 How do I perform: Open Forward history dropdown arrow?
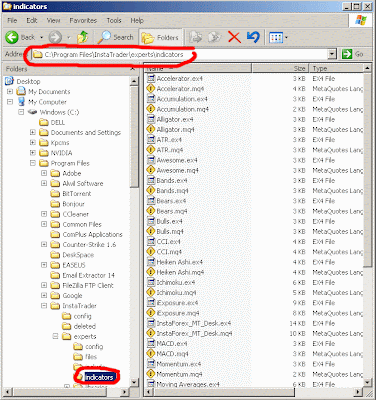click(x=69, y=38)
